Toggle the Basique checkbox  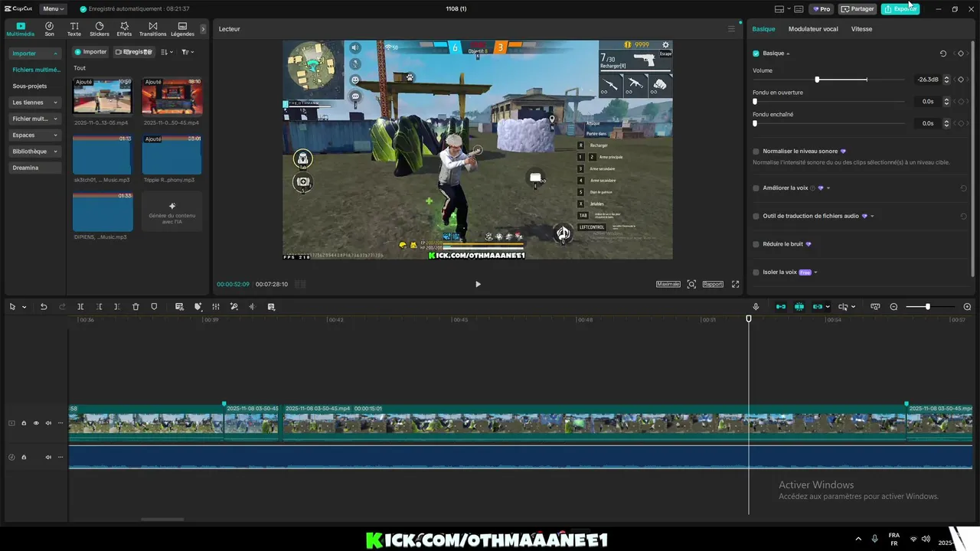tap(756, 54)
